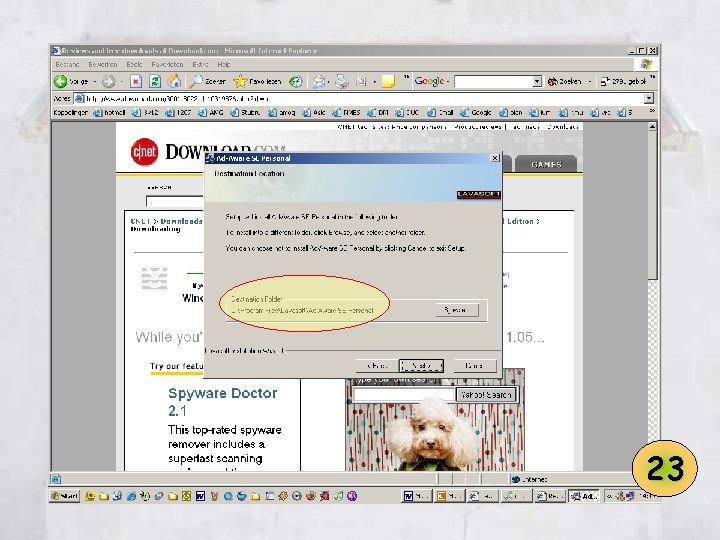This screenshot has height=540, width=720.
Task: Click the poodle advertisement image
Action: tap(434, 436)
